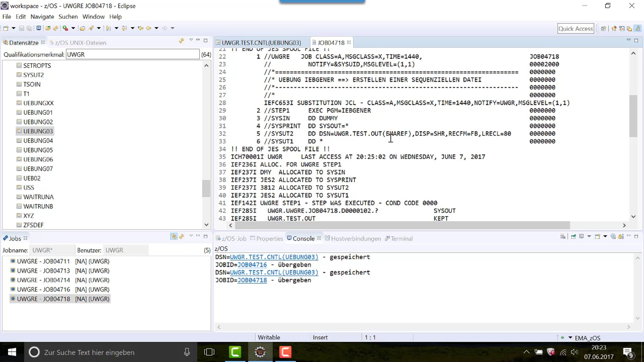Open the Navigate menu
The height and width of the screenshot is (362, 644).
tap(42, 16)
